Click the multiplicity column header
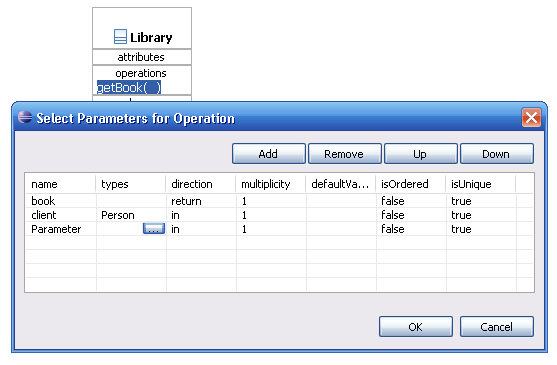 coord(271,184)
